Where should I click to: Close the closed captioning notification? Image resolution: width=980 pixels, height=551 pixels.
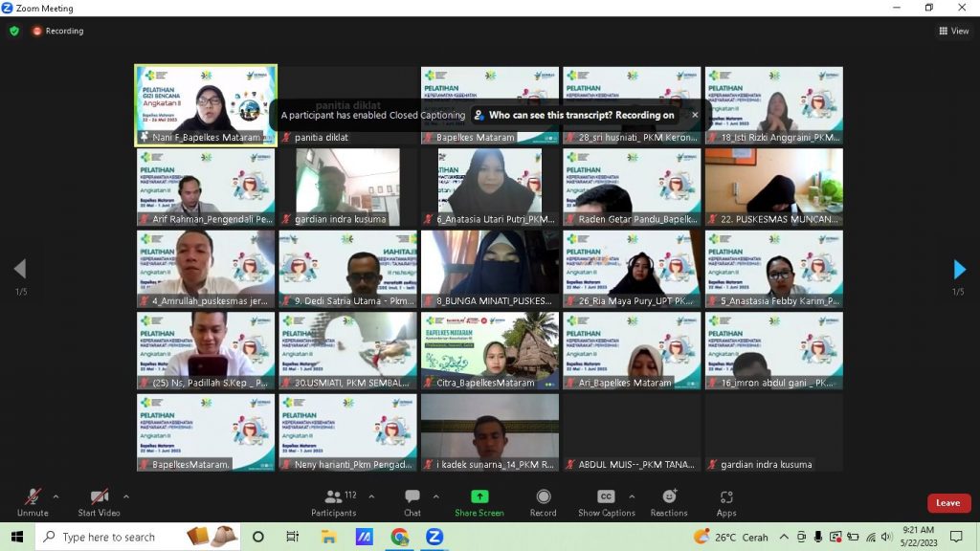tap(695, 115)
